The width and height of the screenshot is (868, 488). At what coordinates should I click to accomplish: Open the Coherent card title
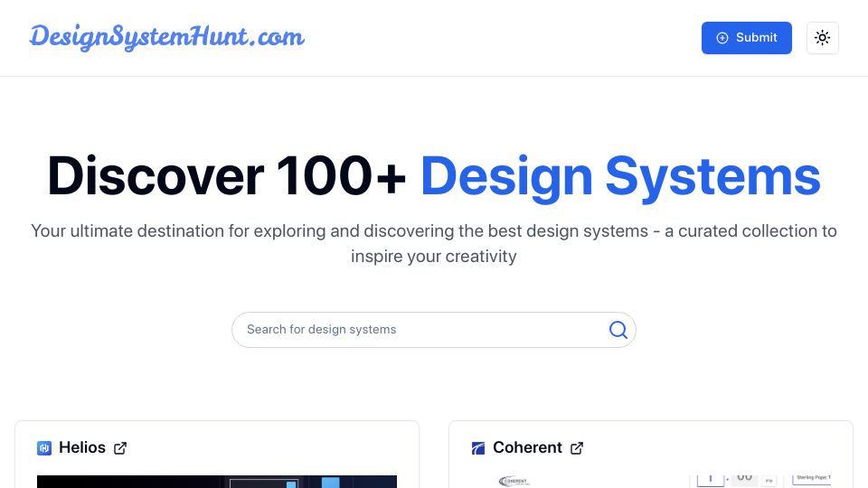coord(527,447)
